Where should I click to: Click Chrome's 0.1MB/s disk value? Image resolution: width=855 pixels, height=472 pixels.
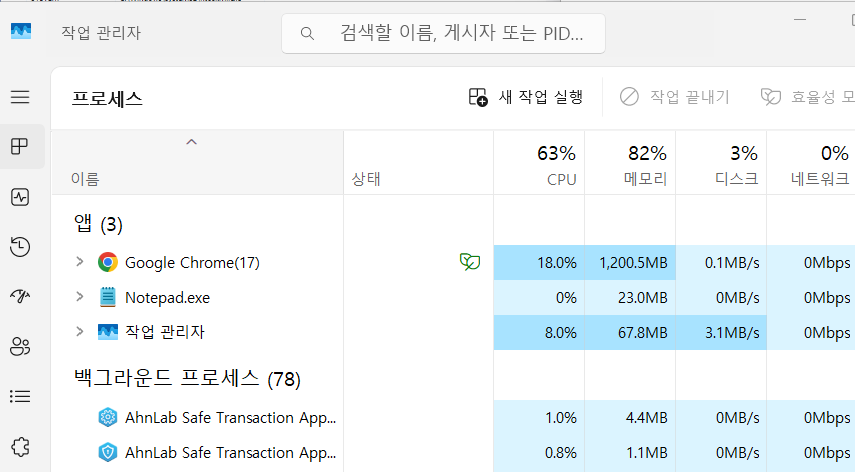[732, 263]
